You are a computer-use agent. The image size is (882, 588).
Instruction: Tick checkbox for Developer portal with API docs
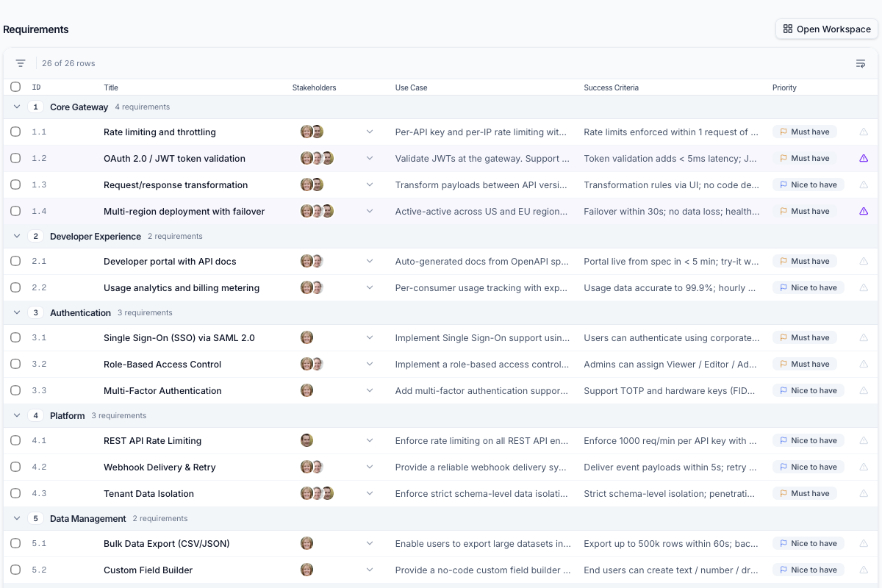point(15,262)
